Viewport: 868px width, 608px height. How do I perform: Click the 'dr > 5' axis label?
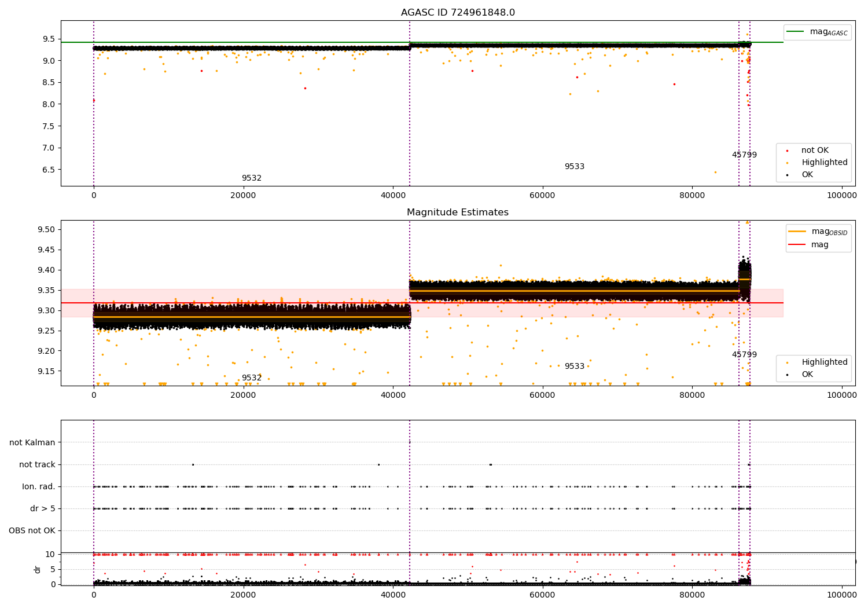[43, 508]
